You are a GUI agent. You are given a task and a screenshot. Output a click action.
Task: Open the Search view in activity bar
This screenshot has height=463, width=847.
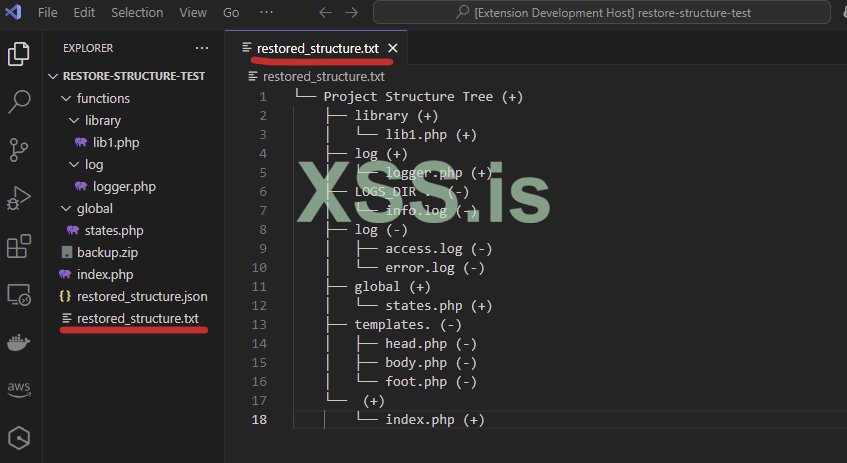point(19,102)
